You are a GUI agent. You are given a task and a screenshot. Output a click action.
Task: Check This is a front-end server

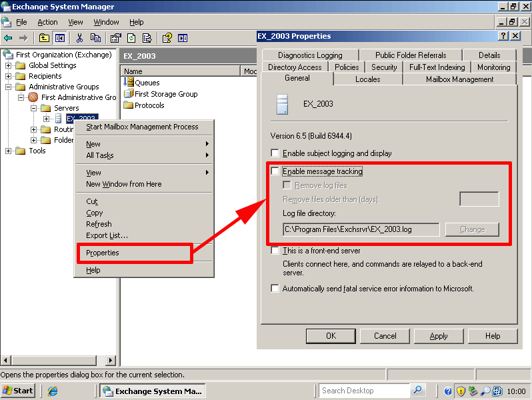click(275, 251)
